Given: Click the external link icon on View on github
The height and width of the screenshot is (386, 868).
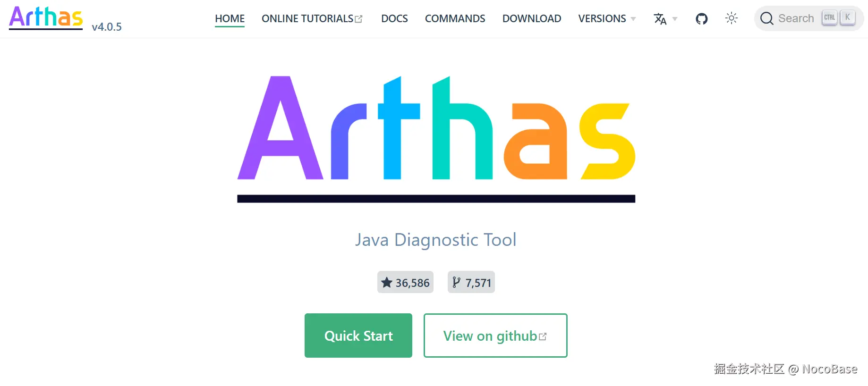Looking at the screenshot, I should pyautogui.click(x=543, y=336).
